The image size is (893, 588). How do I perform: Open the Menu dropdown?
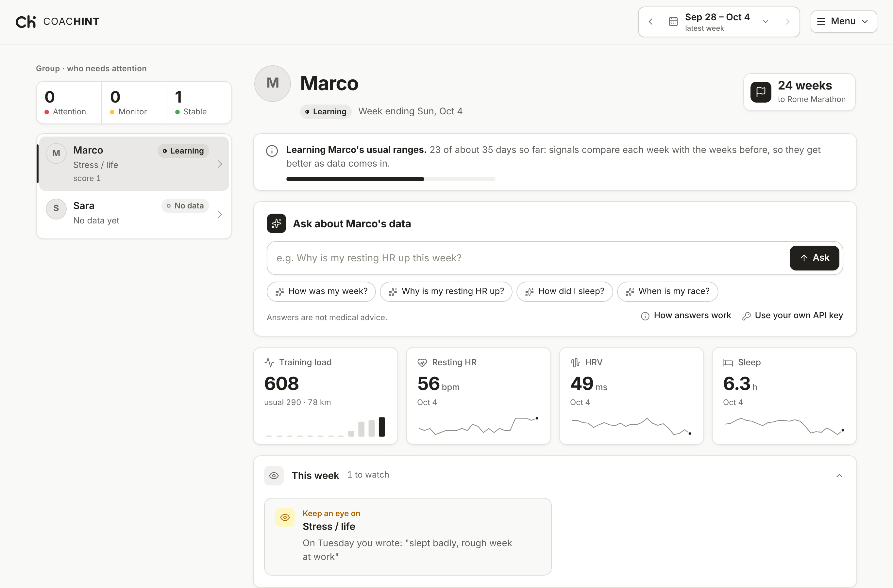(x=843, y=21)
